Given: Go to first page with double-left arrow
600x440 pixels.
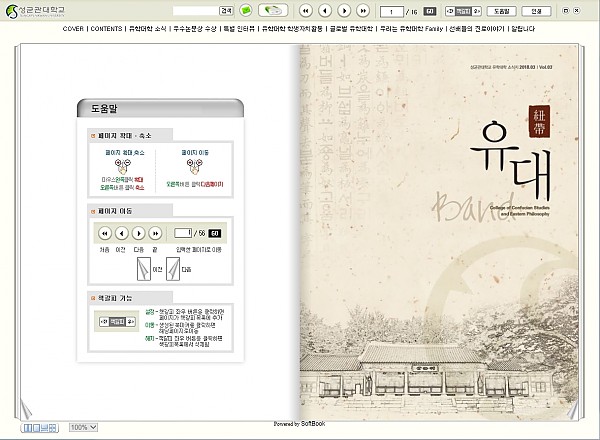Looking at the screenshot, I should click(305, 11).
